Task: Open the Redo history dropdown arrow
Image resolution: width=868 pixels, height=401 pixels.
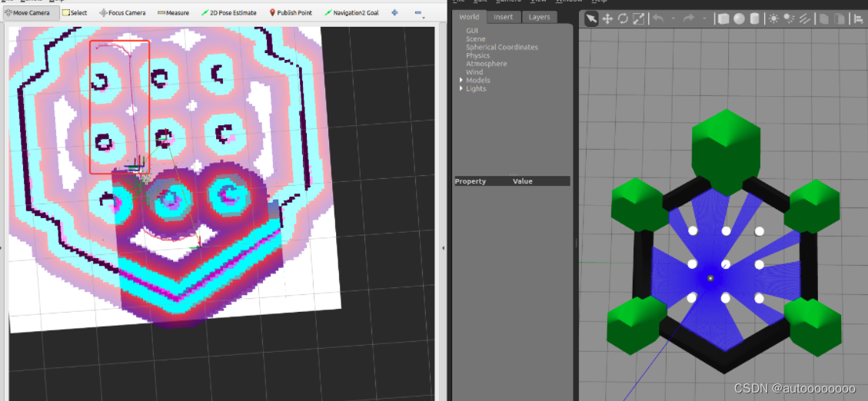Action: 704,19
